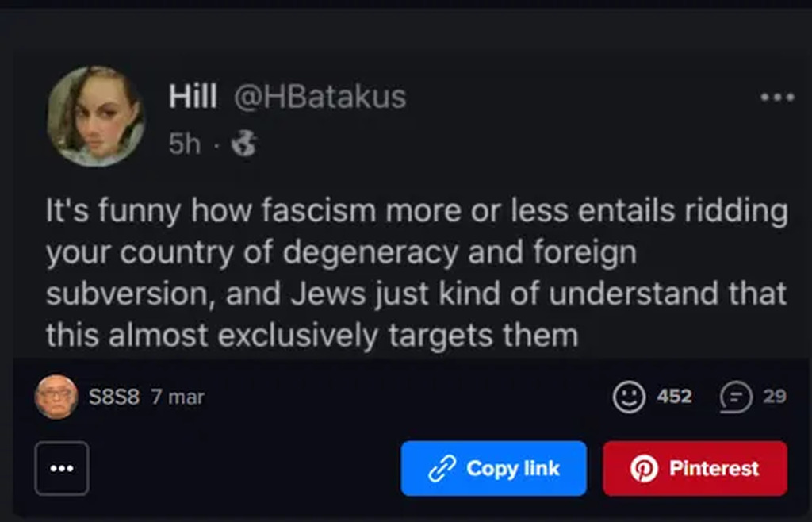Click the 5h post timestamp
The width and height of the screenshot is (812, 522).
pyautogui.click(x=184, y=144)
